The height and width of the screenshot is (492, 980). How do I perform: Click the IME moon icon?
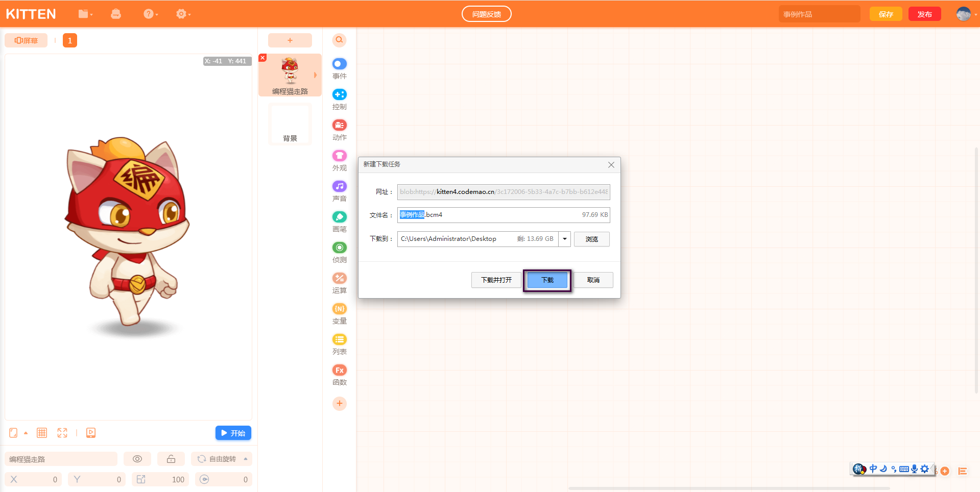(883, 469)
